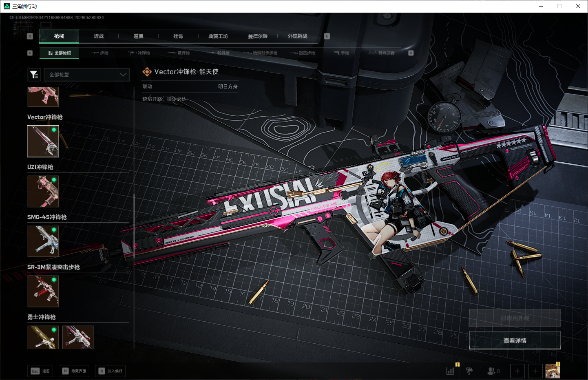
Task: Select the SR-3M紧凑突击步枪 skin thumbnail
Action: [43, 291]
